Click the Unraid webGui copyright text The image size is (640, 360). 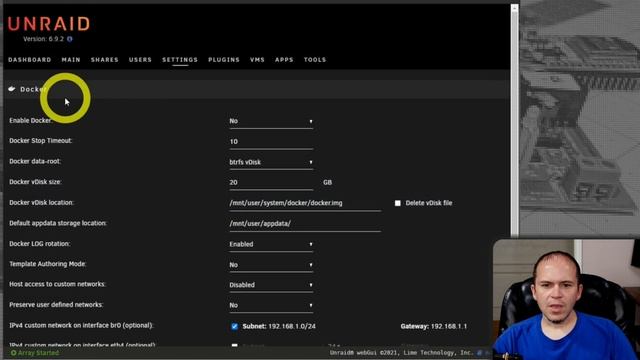[401, 353]
